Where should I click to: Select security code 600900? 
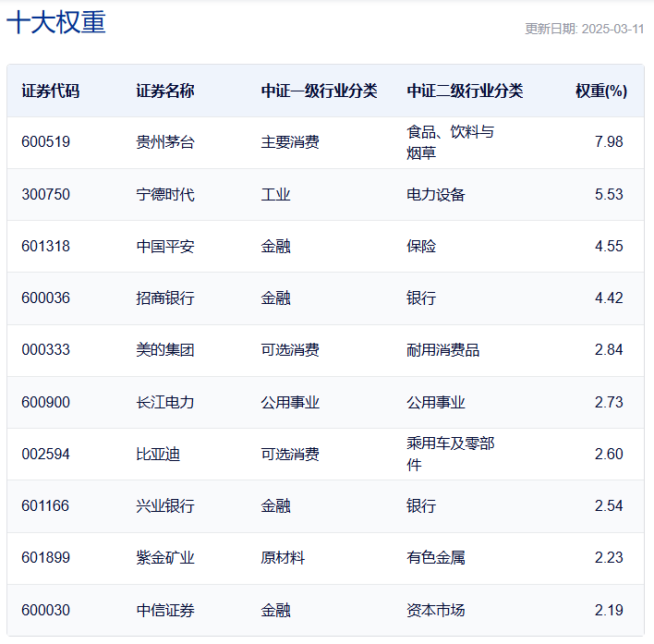tap(46, 402)
